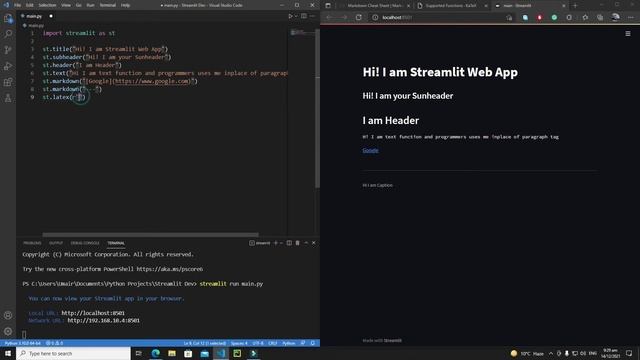This screenshot has height=360, width=640.
Task: Select the Terminal panel tab
Action: 116,243
